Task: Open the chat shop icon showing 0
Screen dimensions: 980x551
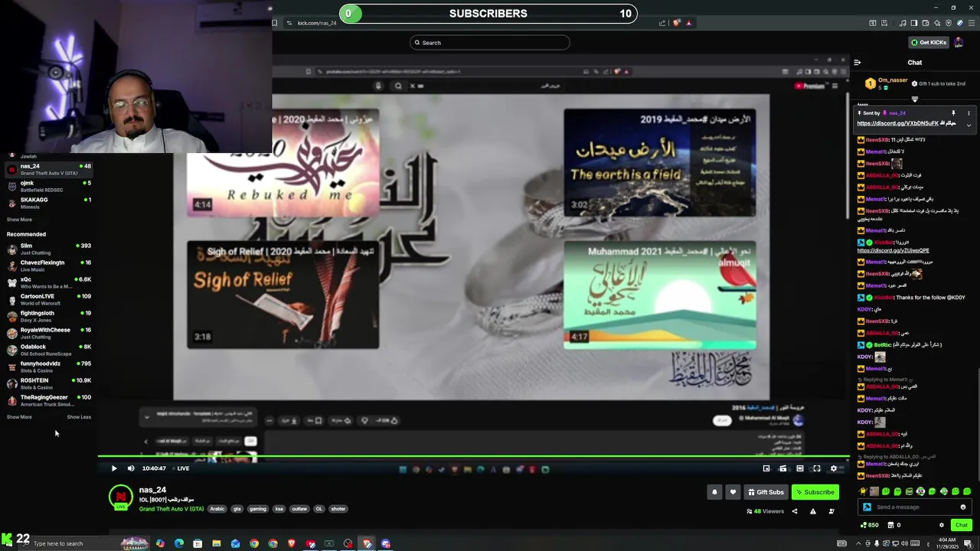Action: tap(893, 525)
